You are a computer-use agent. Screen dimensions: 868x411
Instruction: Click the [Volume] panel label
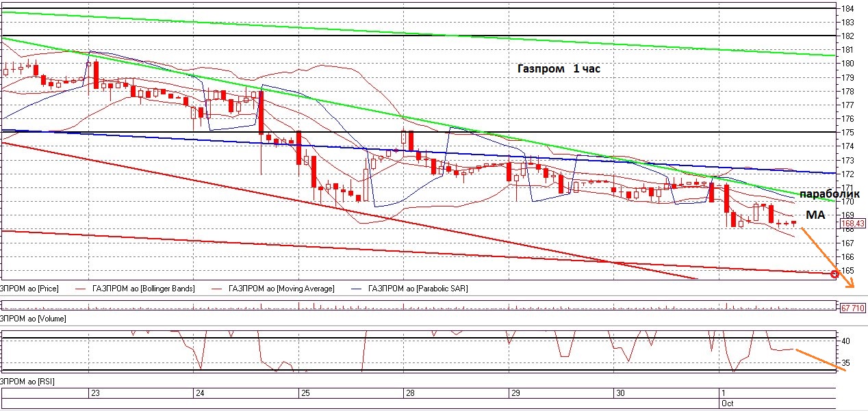pyautogui.click(x=33, y=319)
